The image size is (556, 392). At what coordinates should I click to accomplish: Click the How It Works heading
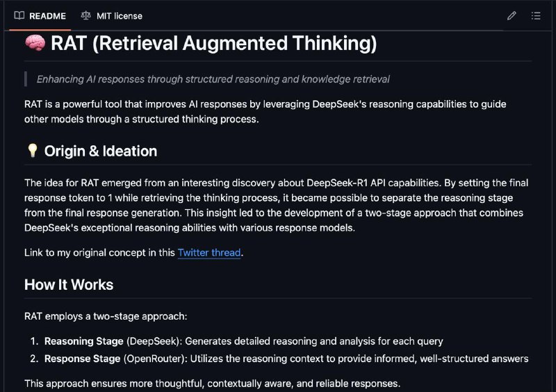[x=69, y=284]
